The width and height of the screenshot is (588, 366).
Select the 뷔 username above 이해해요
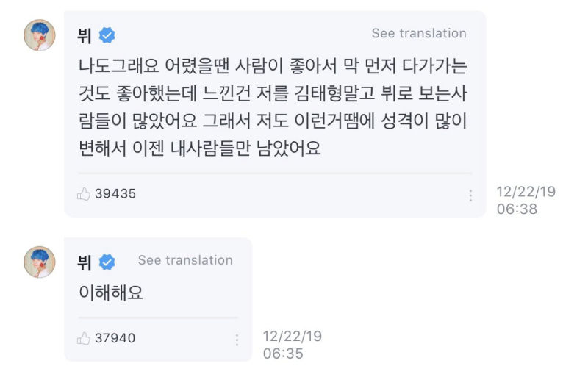85,262
